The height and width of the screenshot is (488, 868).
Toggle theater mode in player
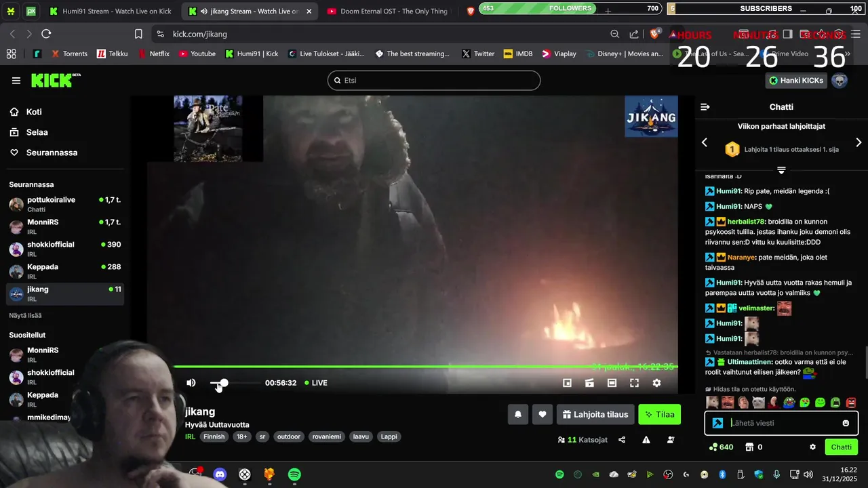point(612,383)
